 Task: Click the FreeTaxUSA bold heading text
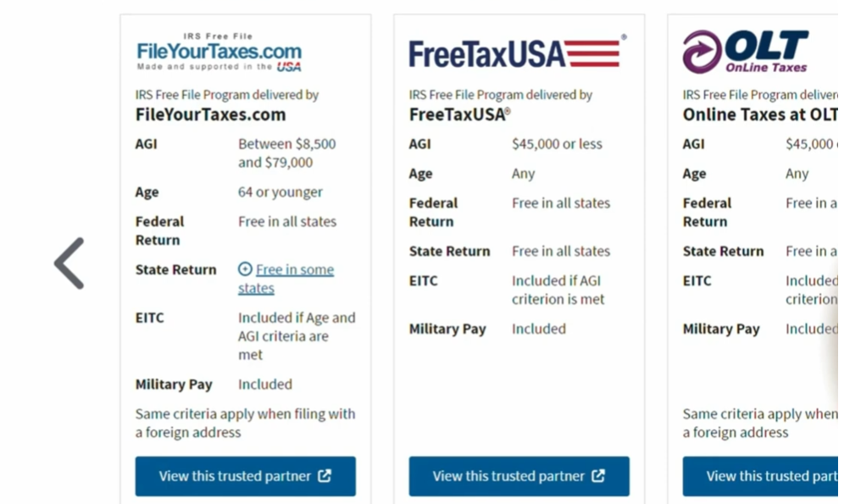pyautogui.click(x=458, y=114)
